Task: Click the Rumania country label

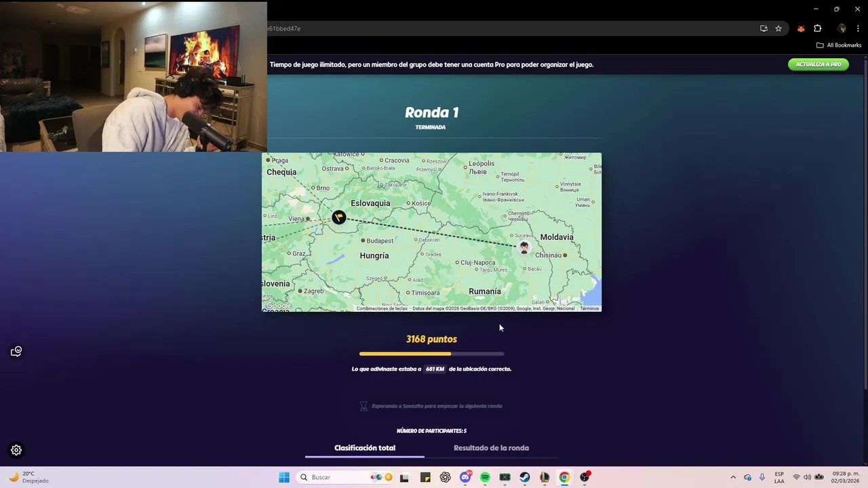Action: point(485,291)
